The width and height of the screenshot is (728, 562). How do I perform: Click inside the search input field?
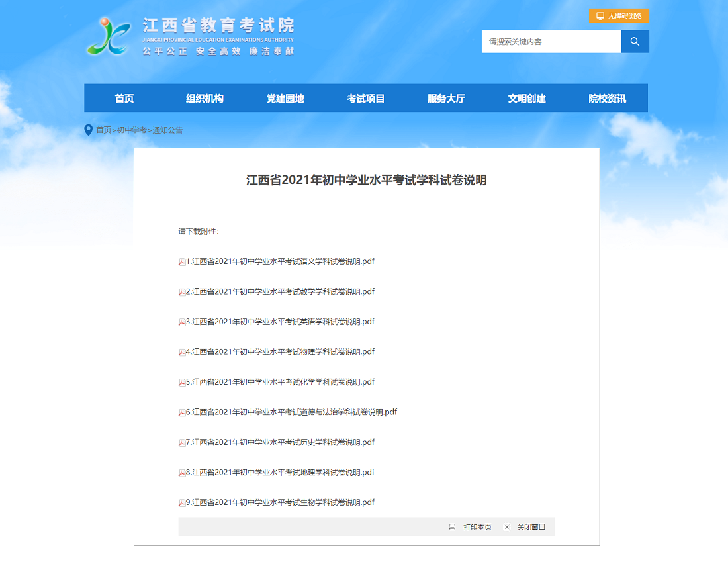[549, 41]
